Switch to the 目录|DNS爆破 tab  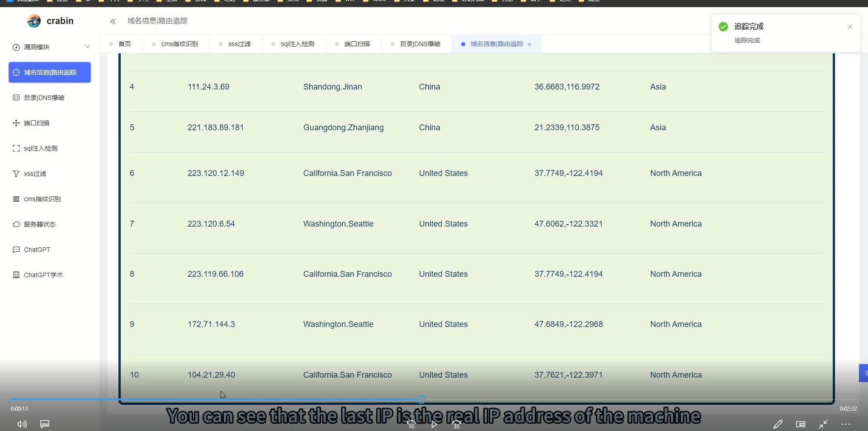[x=416, y=44]
